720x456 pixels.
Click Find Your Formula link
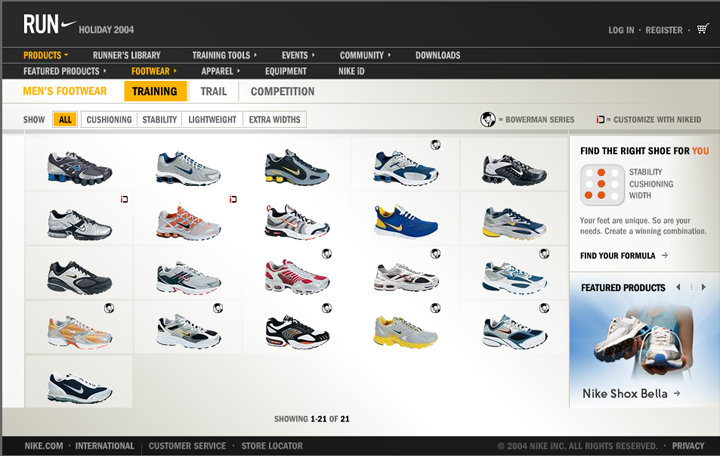(x=618, y=256)
